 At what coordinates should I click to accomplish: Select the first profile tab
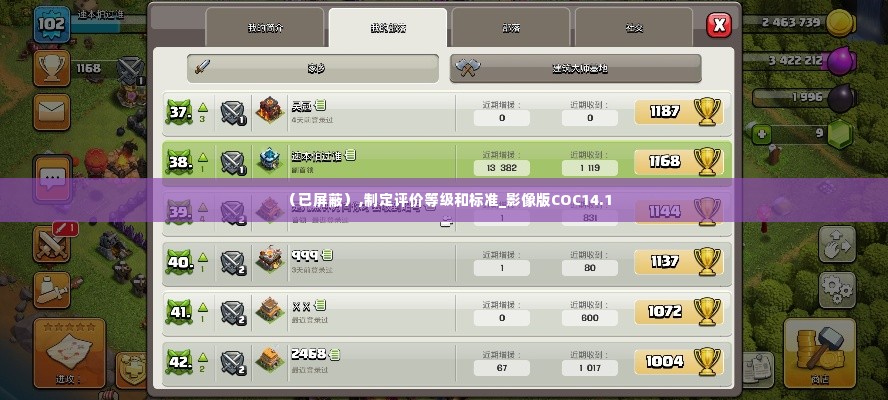tap(264, 28)
